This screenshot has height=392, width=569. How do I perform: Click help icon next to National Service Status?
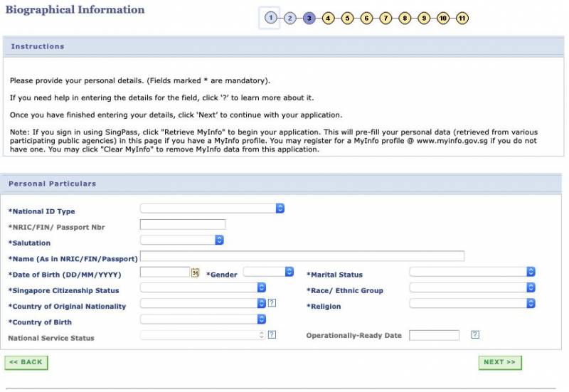(272, 335)
